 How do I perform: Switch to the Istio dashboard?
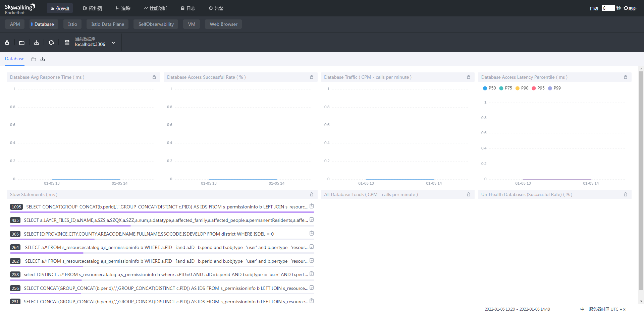click(72, 24)
